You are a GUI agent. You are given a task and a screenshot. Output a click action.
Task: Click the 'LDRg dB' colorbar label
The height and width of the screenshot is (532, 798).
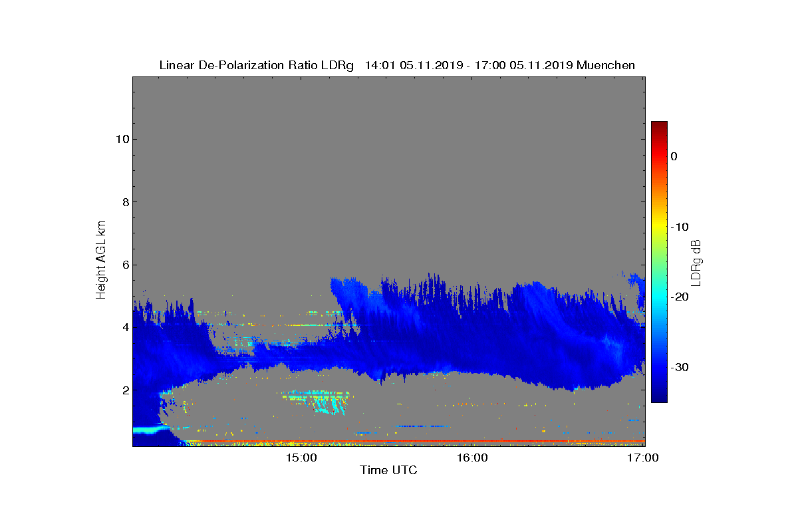click(696, 262)
